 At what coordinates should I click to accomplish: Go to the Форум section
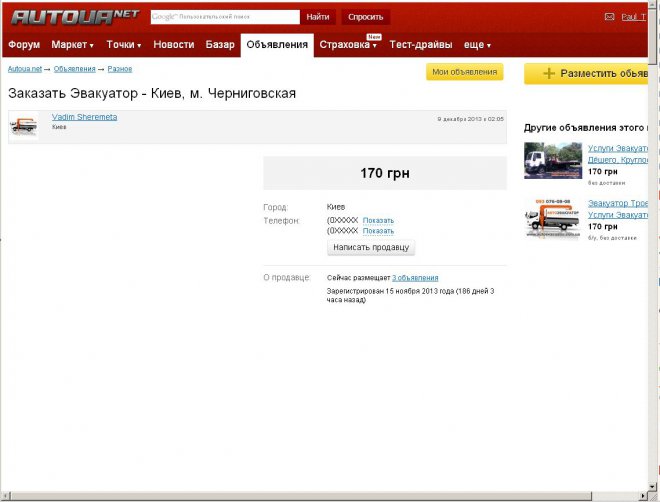pyautogui.click(x=24, y=45)
